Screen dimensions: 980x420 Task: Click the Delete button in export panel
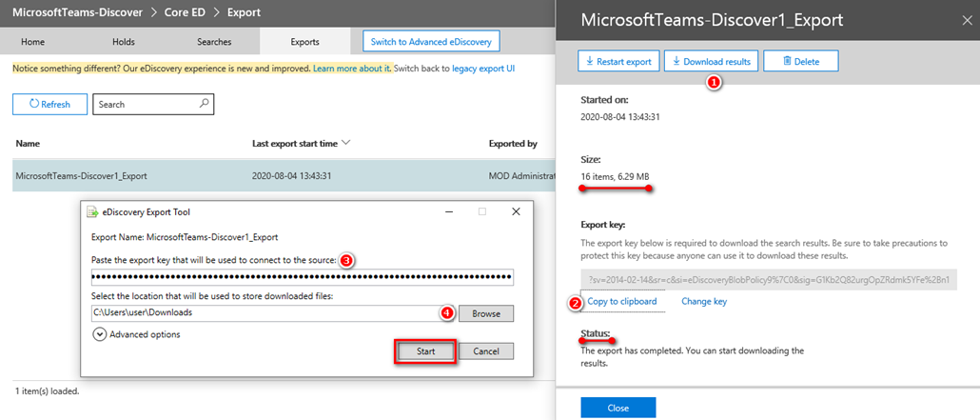(800, 61)
